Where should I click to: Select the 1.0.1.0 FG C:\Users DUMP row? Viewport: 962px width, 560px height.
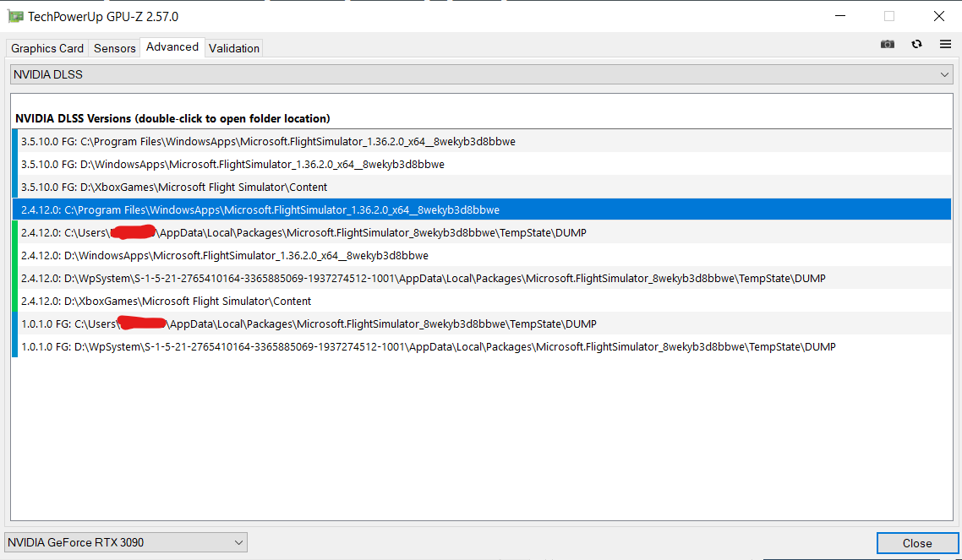point(482,323)
